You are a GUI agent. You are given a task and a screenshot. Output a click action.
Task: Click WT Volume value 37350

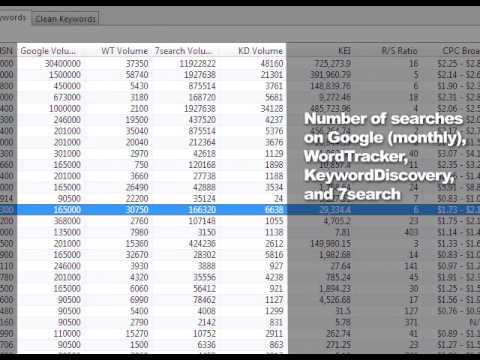coord(137,63)
